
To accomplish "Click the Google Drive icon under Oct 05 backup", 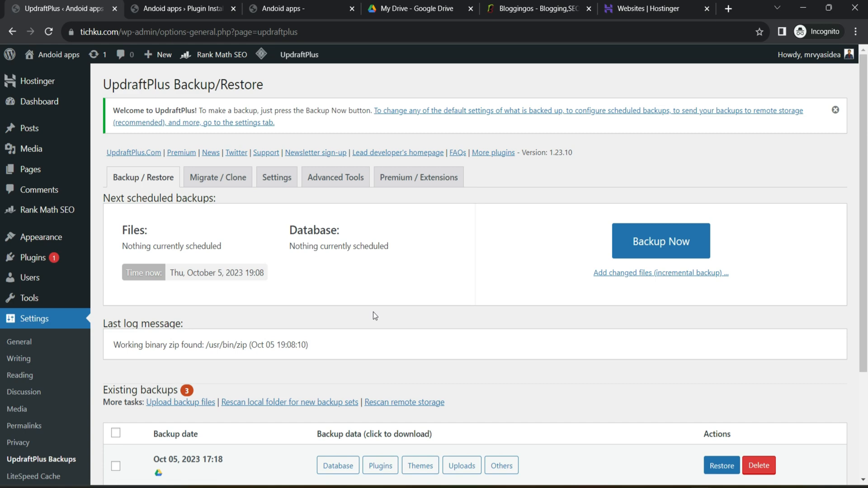I will [158, 473].
